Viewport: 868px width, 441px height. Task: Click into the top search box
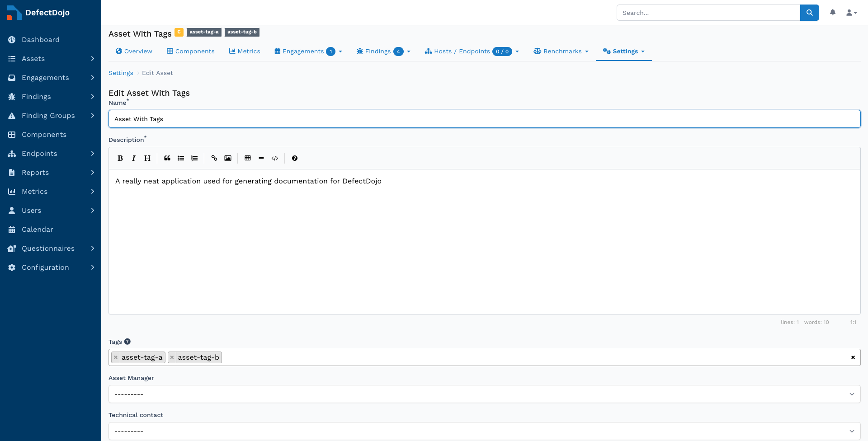(708, 13)
